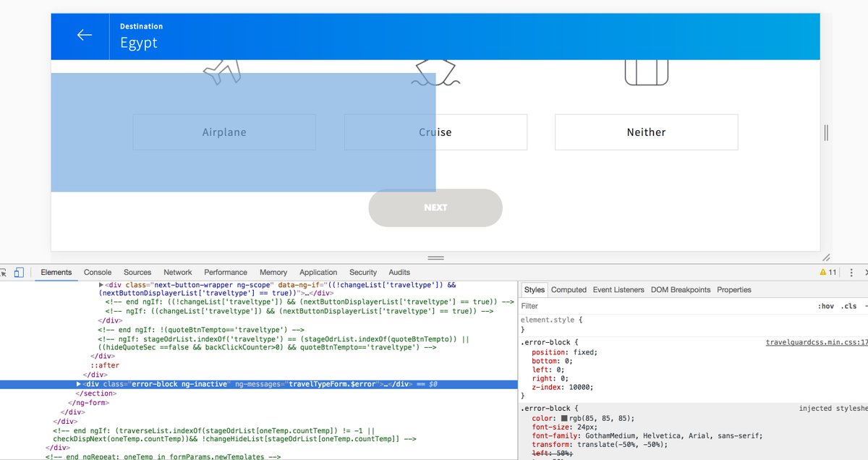The height and width of the screenshot is (460, 868).
Task: Focus the styles Filter field
Action: click(x=665, y=306)
